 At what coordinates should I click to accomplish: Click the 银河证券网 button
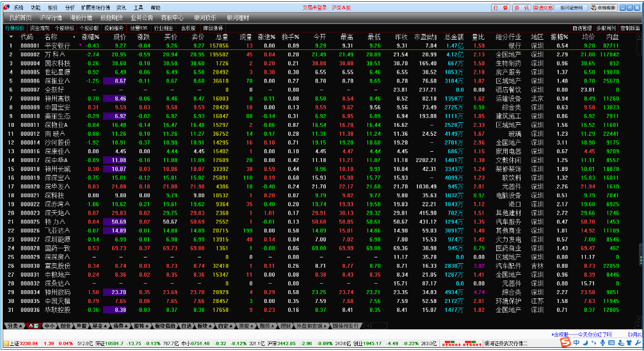tap(572, 8)
